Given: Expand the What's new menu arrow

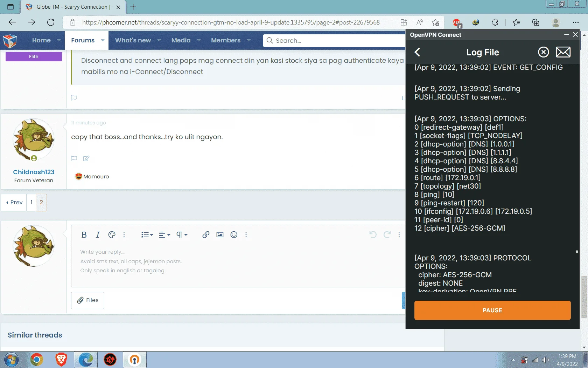Looking at the screenshot, I should 159,40.
